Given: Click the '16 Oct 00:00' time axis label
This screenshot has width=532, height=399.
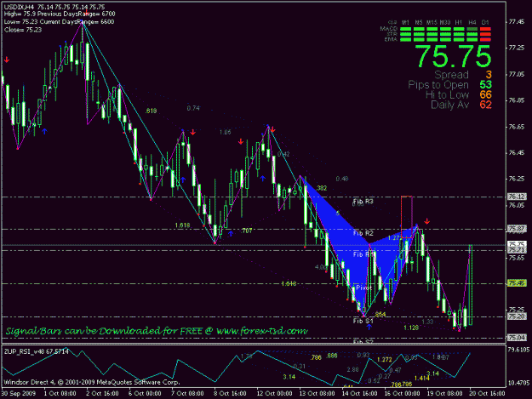Looking at the screenshot, I should pos(403,393).
